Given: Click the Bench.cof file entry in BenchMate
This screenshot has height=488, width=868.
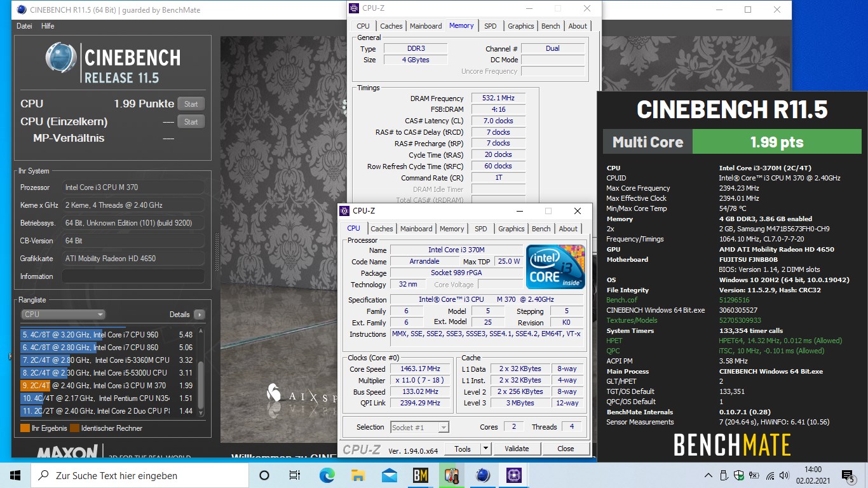Looking at the screenshot, I should 621,300.
